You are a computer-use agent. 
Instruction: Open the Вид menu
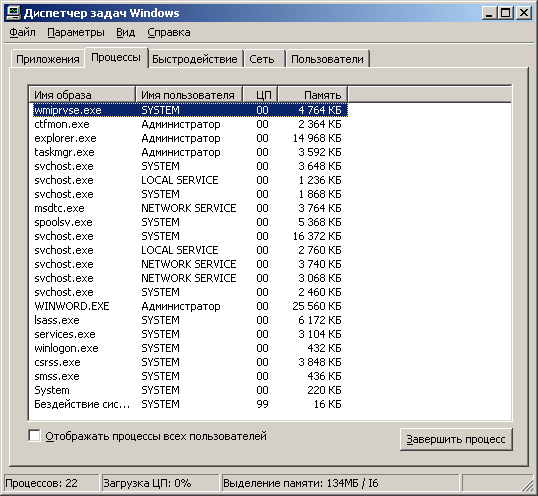(x=126, y=32)
